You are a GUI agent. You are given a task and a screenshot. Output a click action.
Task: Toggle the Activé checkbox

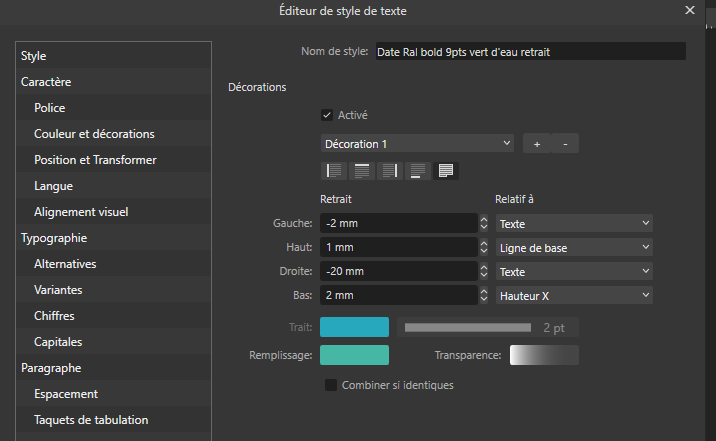point(326,115)
